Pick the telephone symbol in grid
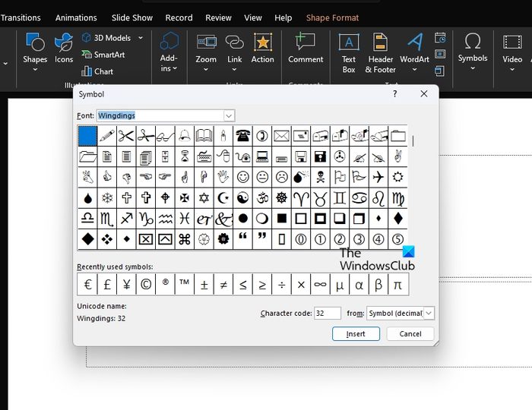The image size is (532, 410). [243, 136]
